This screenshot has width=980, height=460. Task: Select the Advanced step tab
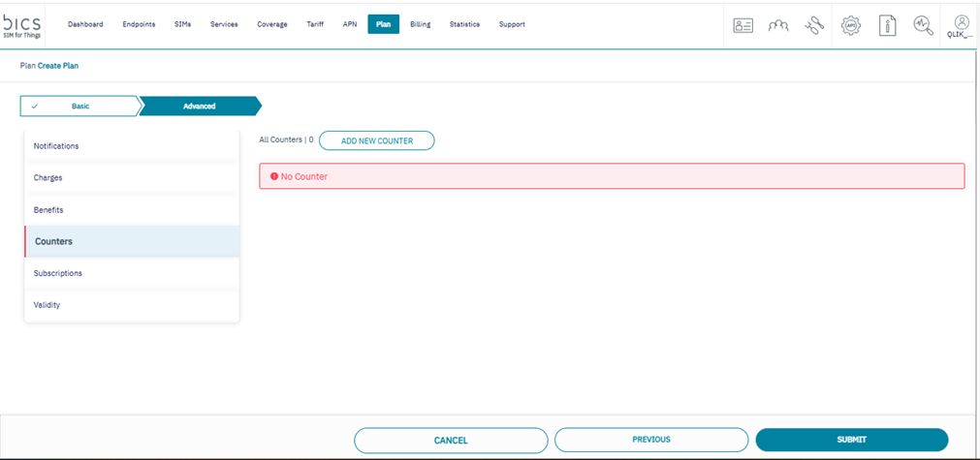tap(200, 106)
